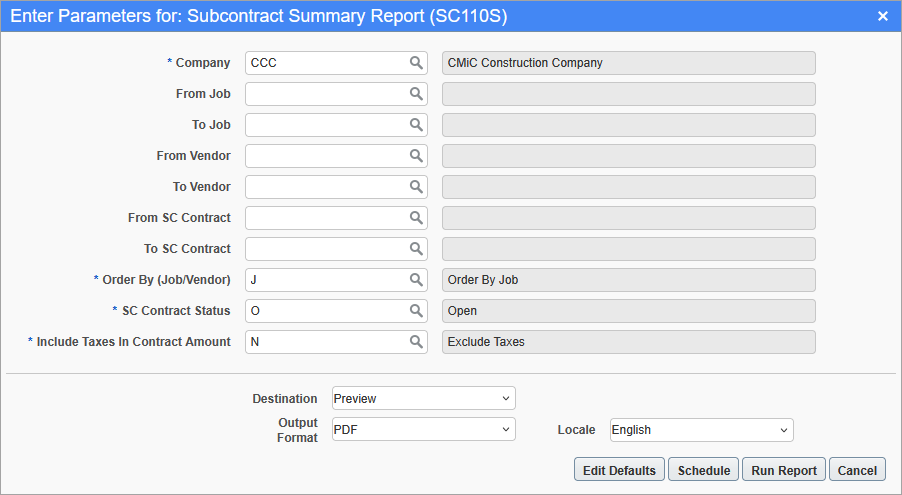
Task: Click the Cancel button
Action: (x=857, y=470)
